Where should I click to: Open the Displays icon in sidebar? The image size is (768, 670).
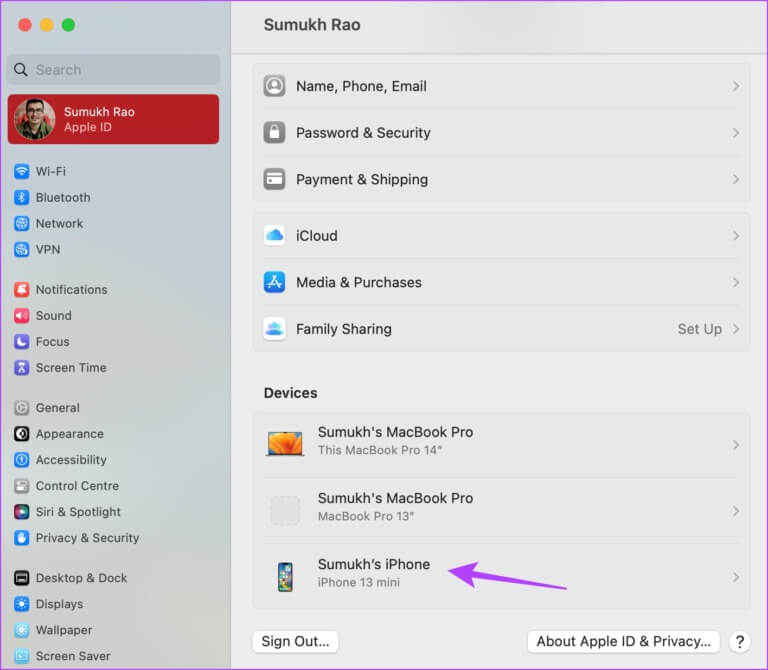click(22, 604)
